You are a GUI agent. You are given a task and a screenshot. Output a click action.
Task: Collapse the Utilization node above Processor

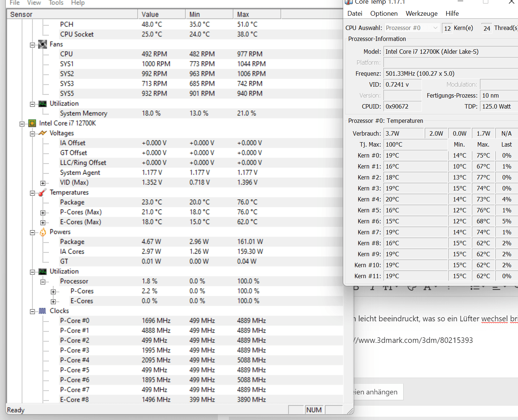[33, 272]
